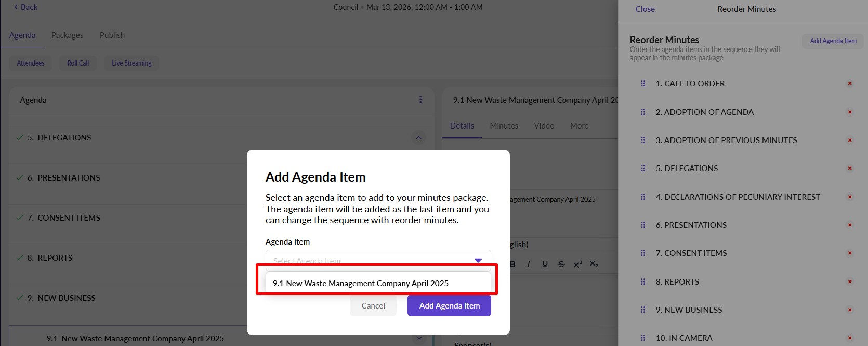Toggle underline formatting in editor toolbar
Image resolution: width=868 pixels, height=346 pixels.
545,264
